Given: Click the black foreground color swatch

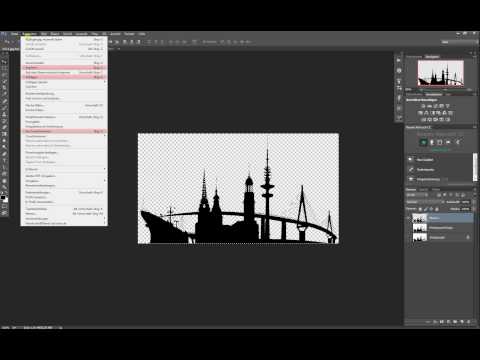Looking at the screenshot, I should 3,198.
